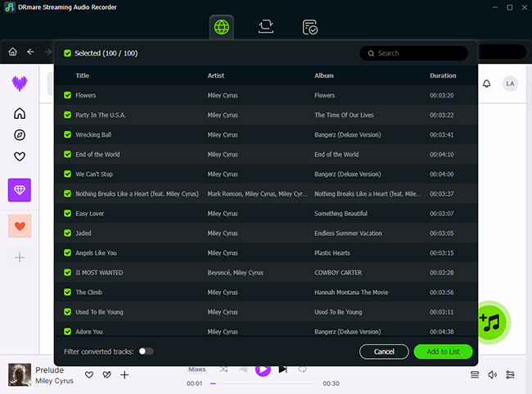The width and height of the screenshot is (532, 394).
Task: Click the 00:03:20 duration of Flowers
Action: tap(442, 95)
